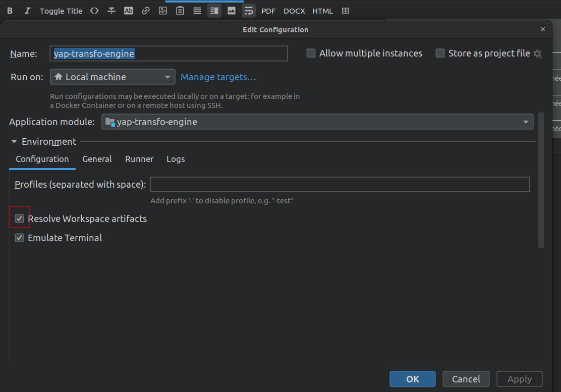Click the dialog vertical scrollbar
Screen dimensions: 561x392
click(x=541, y=180)
